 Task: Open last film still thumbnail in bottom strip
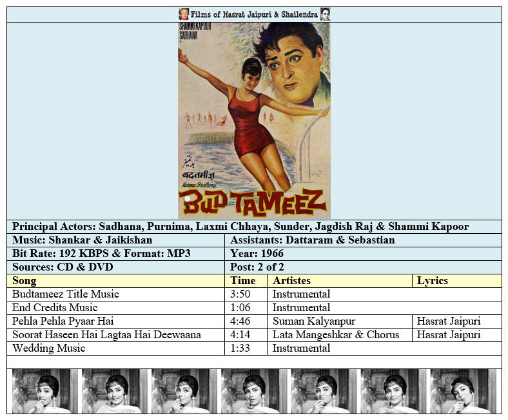pos(464,392)
